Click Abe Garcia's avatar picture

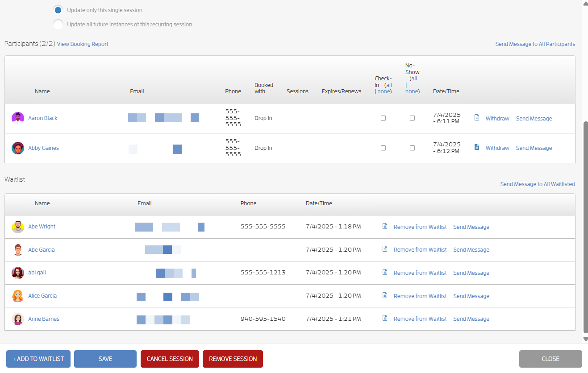click(18, 250)
